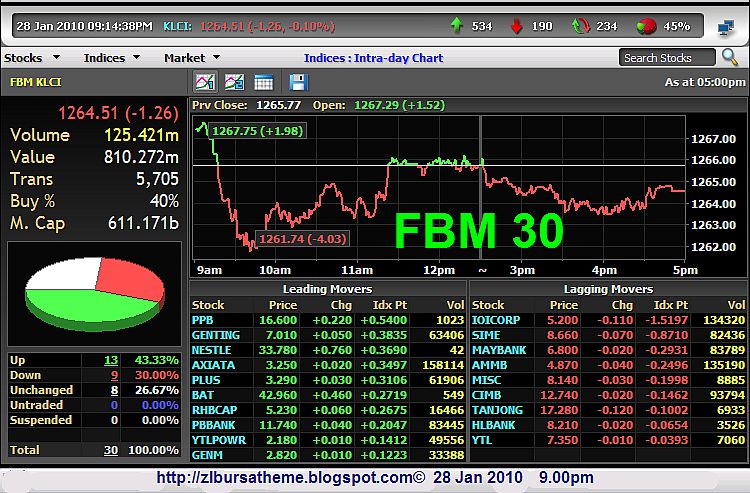Click the Leading Movers Price column header

pyautogui.click(x=283, y=305)
